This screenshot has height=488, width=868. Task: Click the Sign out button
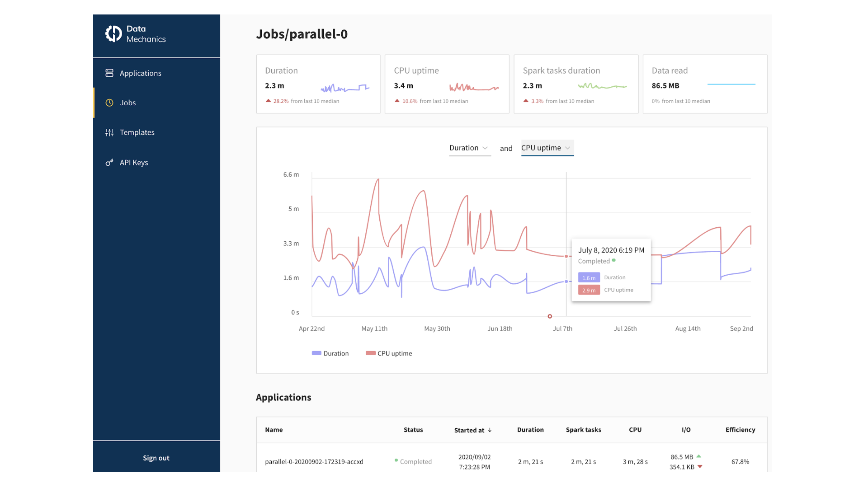click(x=156, y=458)
